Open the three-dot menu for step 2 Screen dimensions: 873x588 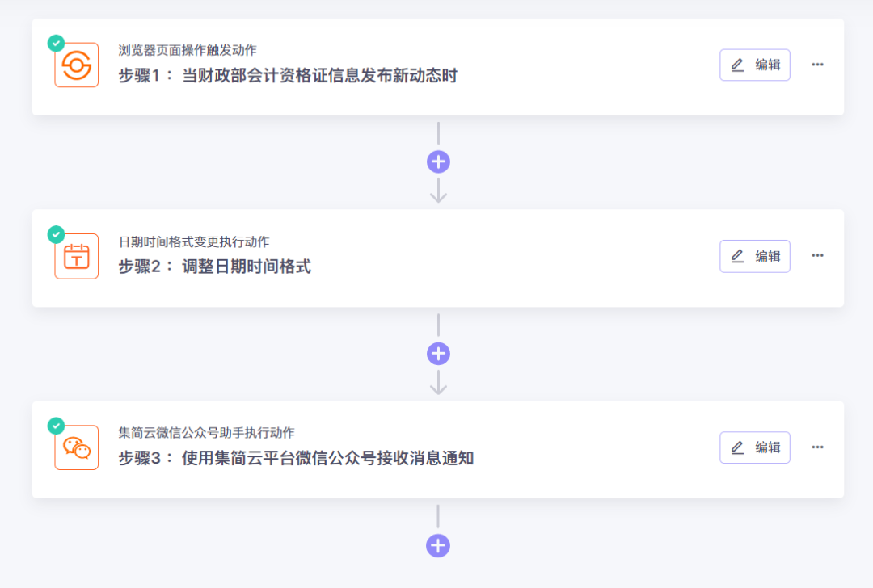(817, 256)
